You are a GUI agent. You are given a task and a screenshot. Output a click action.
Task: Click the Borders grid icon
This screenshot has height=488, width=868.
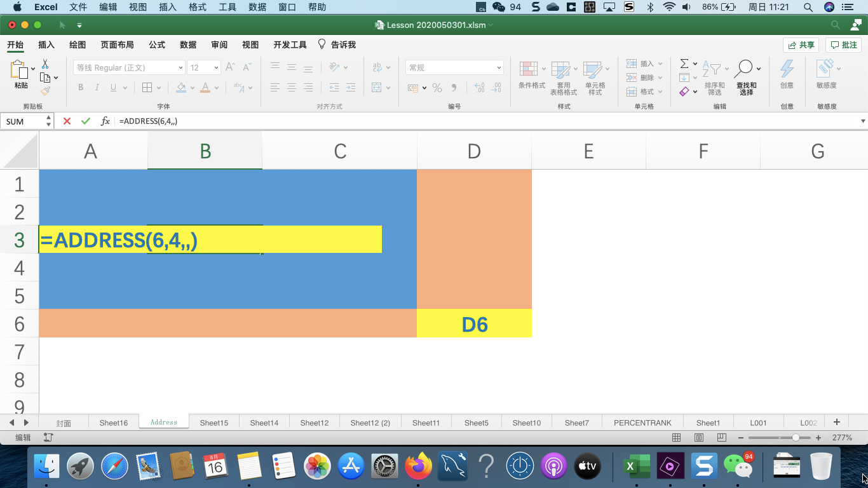pos(147,88)
